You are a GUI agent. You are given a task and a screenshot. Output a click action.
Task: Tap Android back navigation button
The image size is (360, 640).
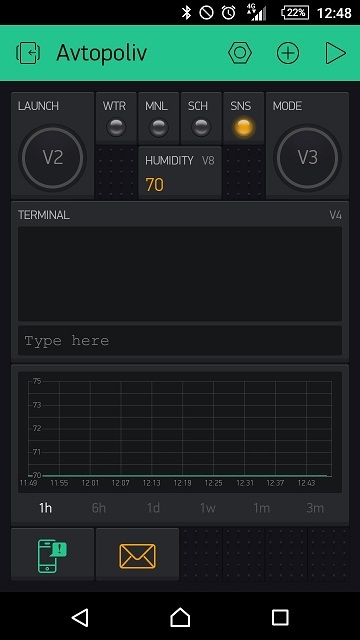(x=80, y=617)
